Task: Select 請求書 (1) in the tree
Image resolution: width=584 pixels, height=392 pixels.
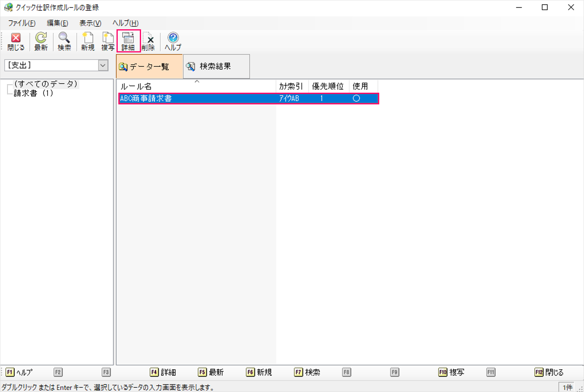Action: [x=33, y=93]
